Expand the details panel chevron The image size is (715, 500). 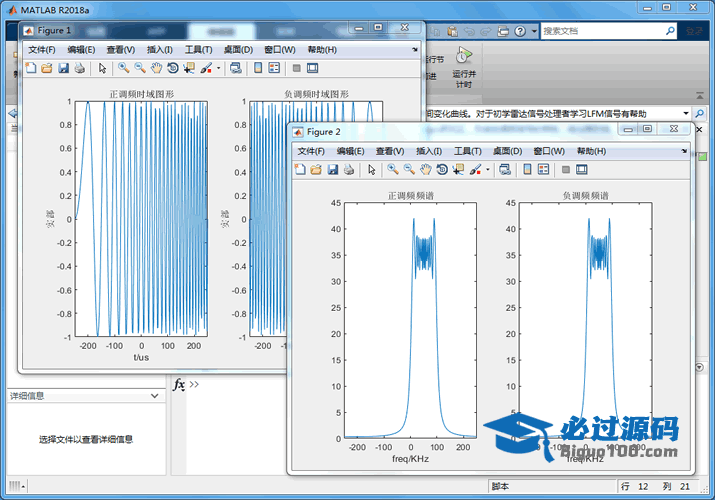[x=154, y=396]
